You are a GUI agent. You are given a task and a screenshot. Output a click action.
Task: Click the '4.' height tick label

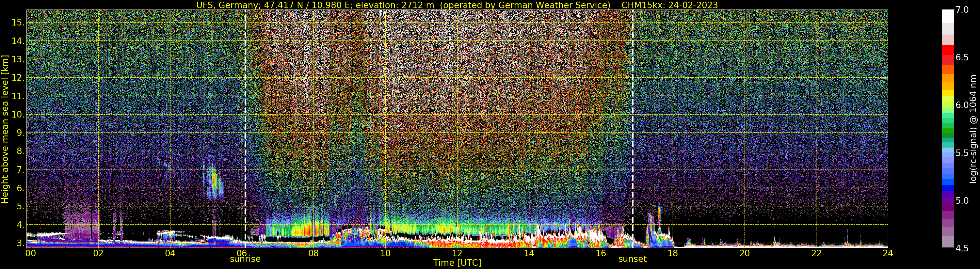coord(20,225)
